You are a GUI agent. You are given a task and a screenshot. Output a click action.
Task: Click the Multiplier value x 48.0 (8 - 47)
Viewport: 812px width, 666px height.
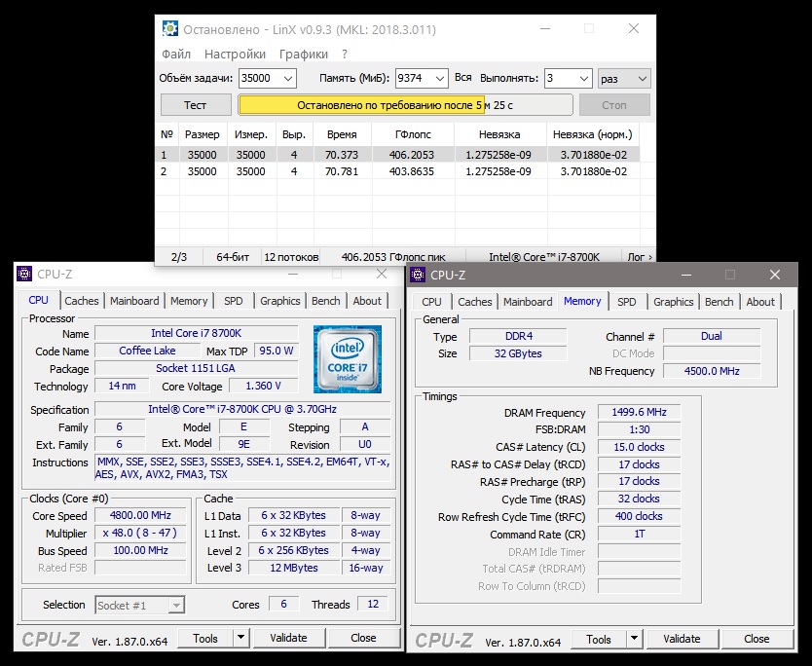point(140,533)
